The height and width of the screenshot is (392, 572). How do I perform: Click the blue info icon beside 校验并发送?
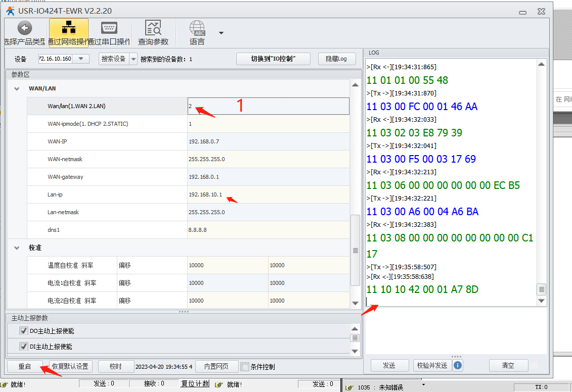tap(457, 365)
